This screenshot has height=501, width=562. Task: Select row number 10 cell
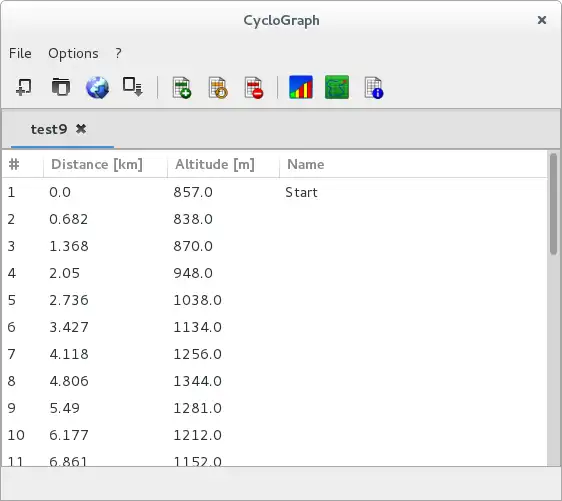[x=16, y=435]
